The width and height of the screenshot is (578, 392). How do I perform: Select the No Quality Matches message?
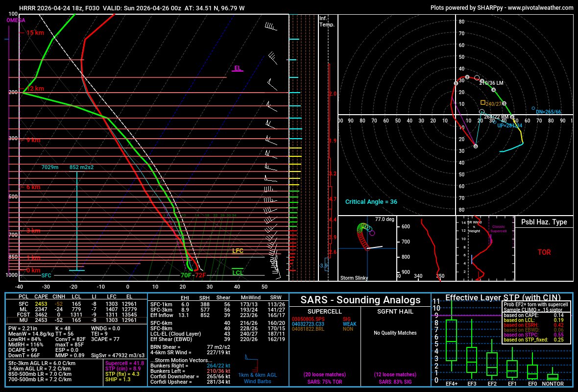point(395,333)
